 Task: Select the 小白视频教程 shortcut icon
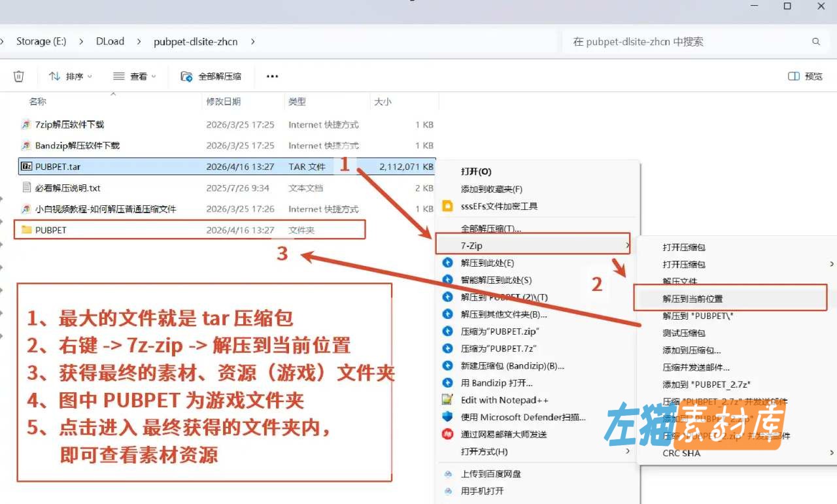pyautogui.click(x=26, y=209)
